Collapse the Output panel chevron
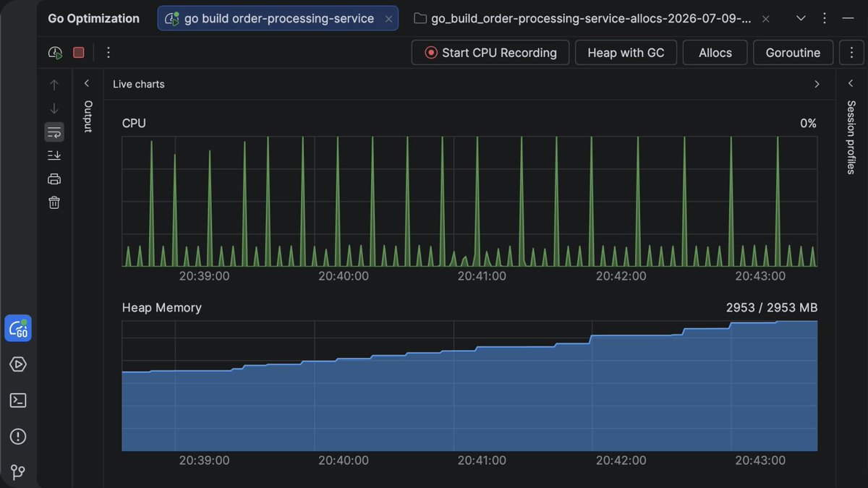Image resolution: width=868 pixels, height=488 pixels. [87, 84]
